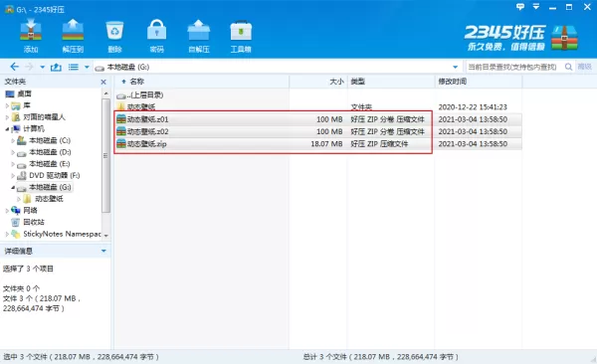Select the 动态壁纸.zip file name
Screen dimensions: 597x364
(x=146, y=144)
